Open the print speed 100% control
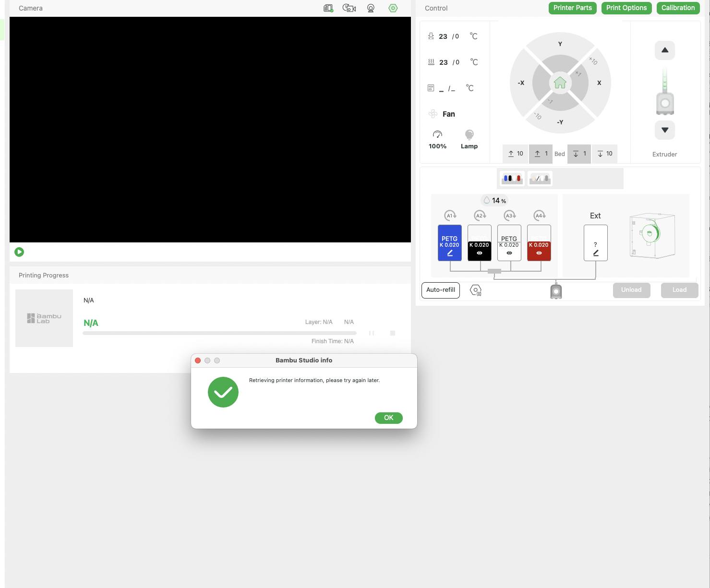 (x=437, y=140)
